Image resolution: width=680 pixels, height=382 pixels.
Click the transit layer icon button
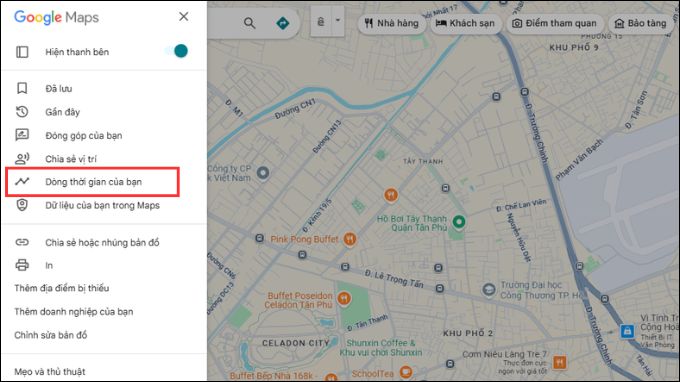pyautogui.click(x=321, y=22)
